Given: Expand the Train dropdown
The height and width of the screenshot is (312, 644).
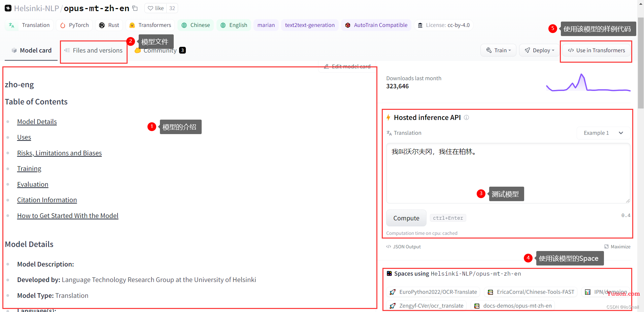Looking at the screenshot, I should [x=498, y=50].
